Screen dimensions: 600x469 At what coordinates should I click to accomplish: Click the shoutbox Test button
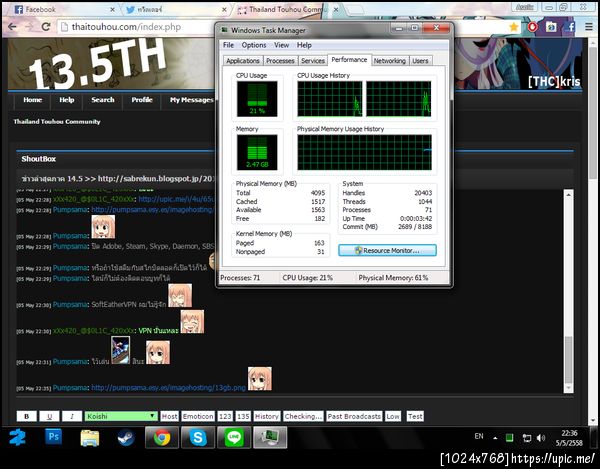click(x=415, y=416)
